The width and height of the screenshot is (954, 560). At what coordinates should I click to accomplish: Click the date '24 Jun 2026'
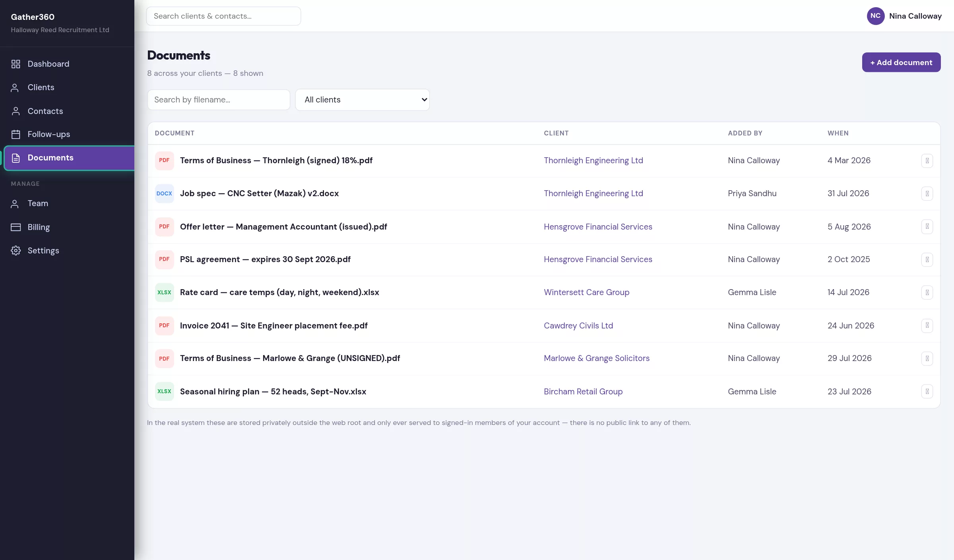point(851,326)
